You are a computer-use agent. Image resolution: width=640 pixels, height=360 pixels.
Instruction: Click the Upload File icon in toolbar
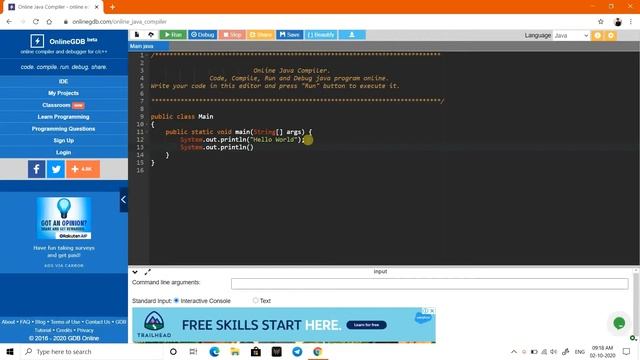coord(151,35)
